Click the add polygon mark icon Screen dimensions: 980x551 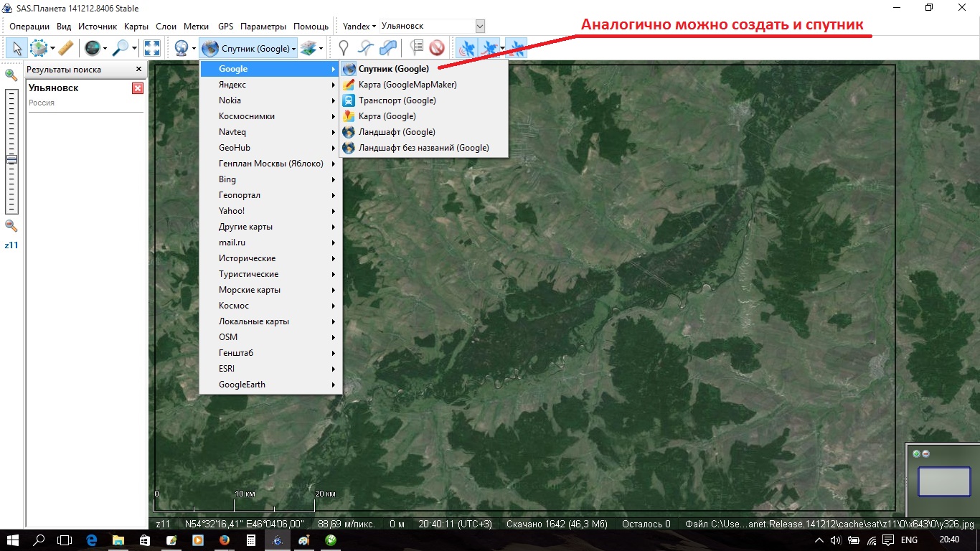click(388, 48)
